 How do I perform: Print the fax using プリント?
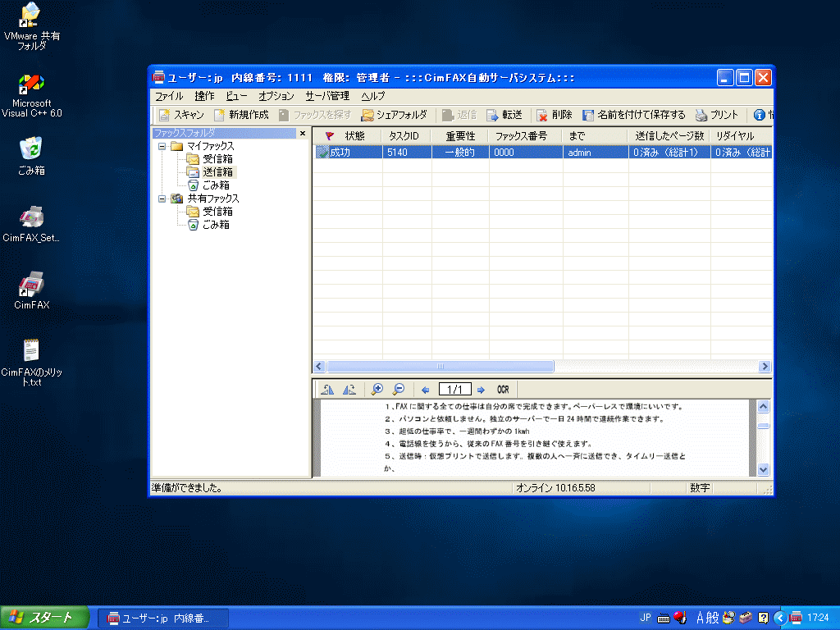[717, 115]
